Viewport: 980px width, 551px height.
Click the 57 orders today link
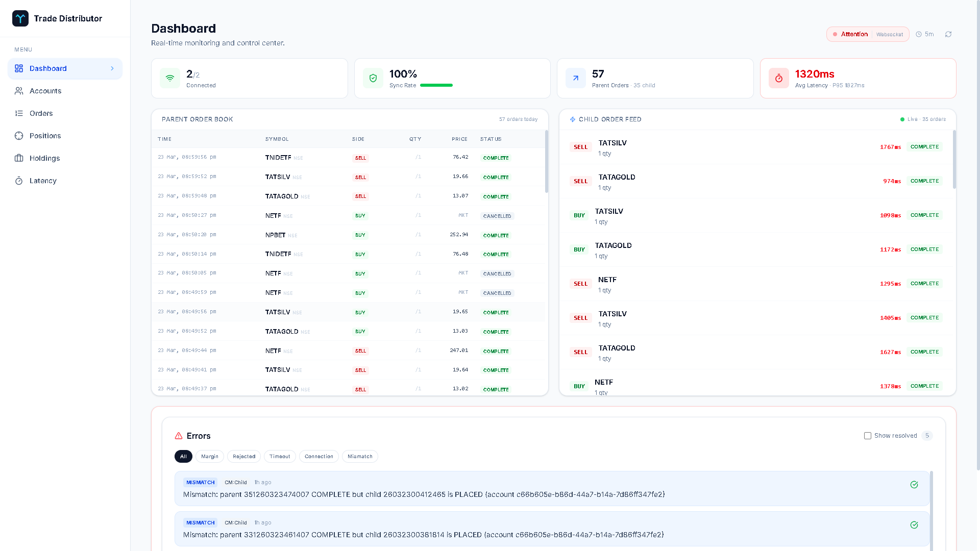(518, 119)
